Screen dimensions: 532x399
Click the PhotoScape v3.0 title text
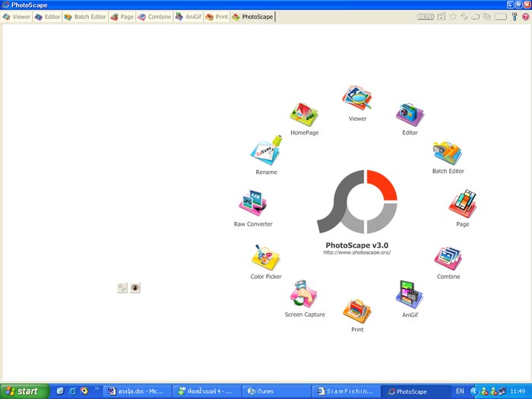tap(357, 245)
